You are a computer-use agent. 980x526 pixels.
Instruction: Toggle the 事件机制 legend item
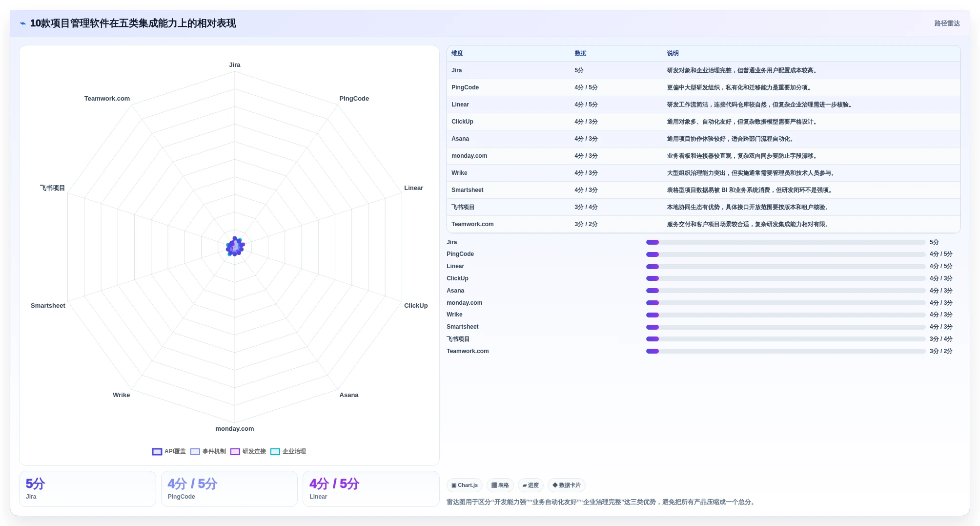(x=208, y=452)
